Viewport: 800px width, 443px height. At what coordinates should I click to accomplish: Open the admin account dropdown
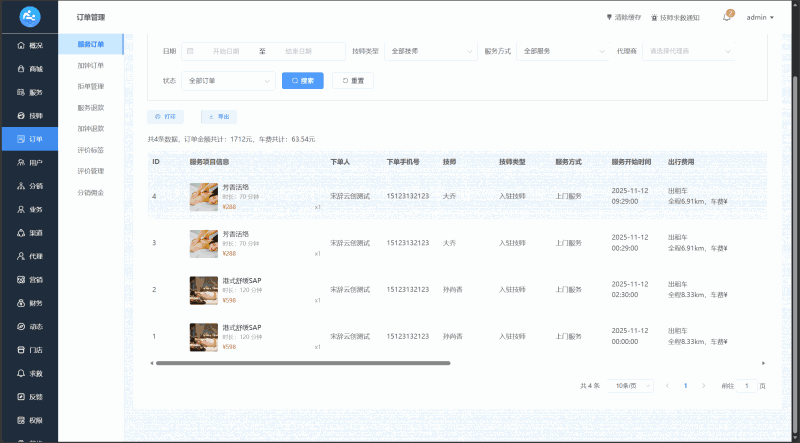760,17
